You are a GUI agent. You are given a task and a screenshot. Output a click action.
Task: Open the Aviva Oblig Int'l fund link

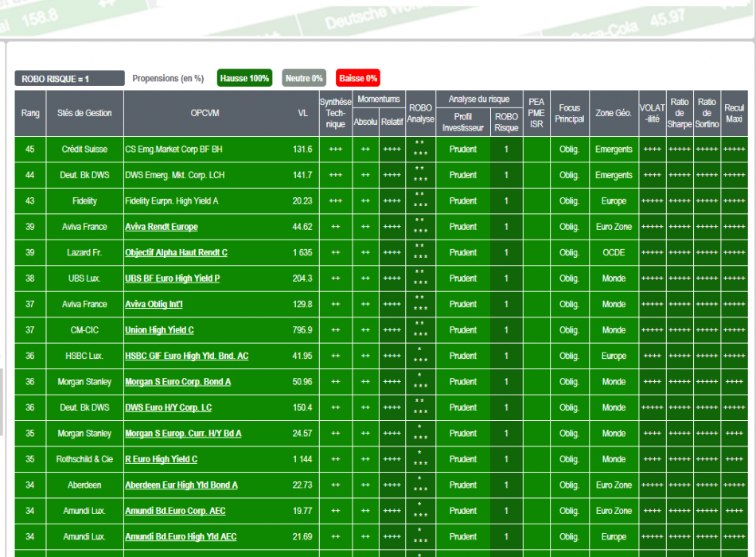(x=154, y=304)
